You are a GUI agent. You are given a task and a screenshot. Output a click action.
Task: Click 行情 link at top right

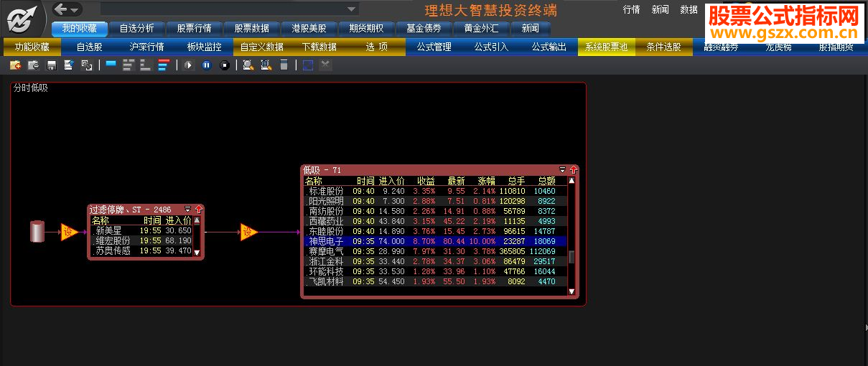pyautogui.click(x=632, y=10)
